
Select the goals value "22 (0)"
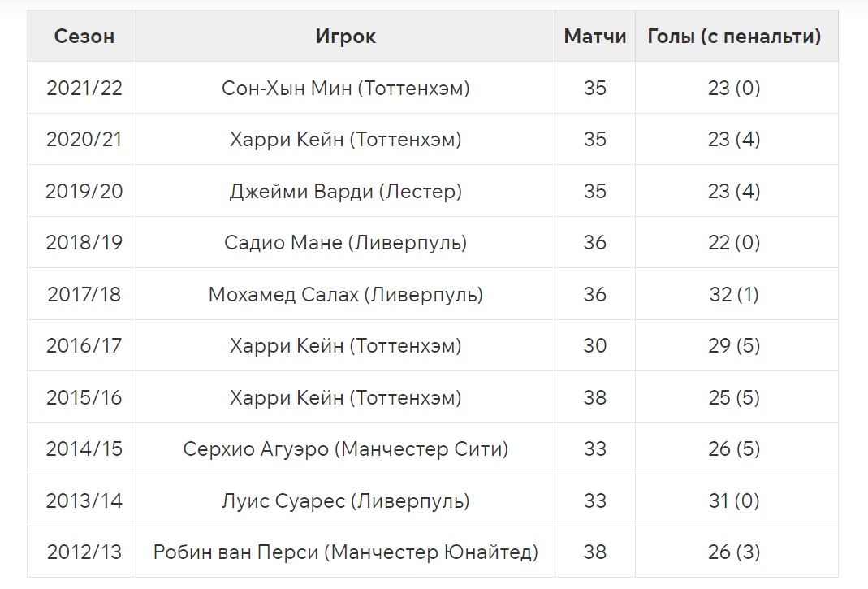tap(734, 243)
